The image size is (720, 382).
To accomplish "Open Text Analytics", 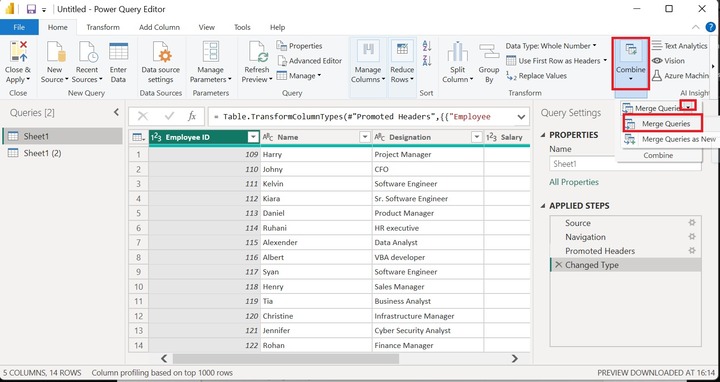I will (679, 46).
